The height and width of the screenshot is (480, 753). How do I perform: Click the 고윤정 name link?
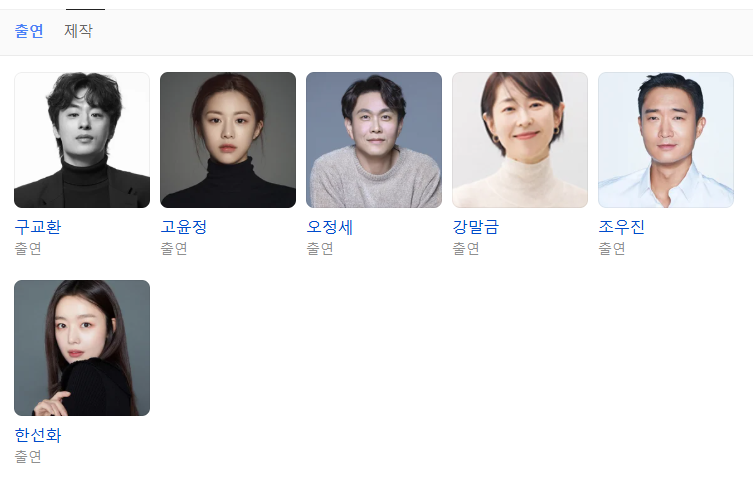(184, 227)
